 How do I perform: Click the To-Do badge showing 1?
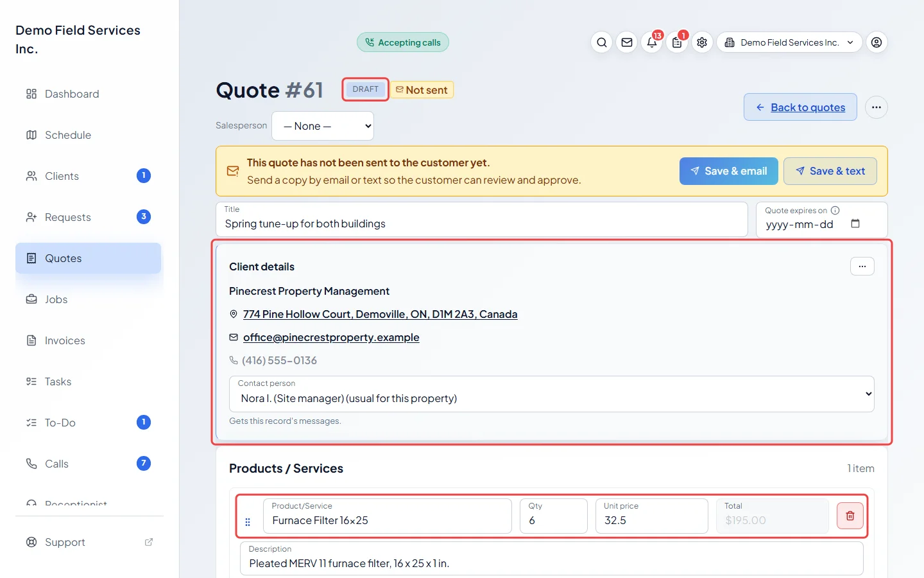coord(144,422)
